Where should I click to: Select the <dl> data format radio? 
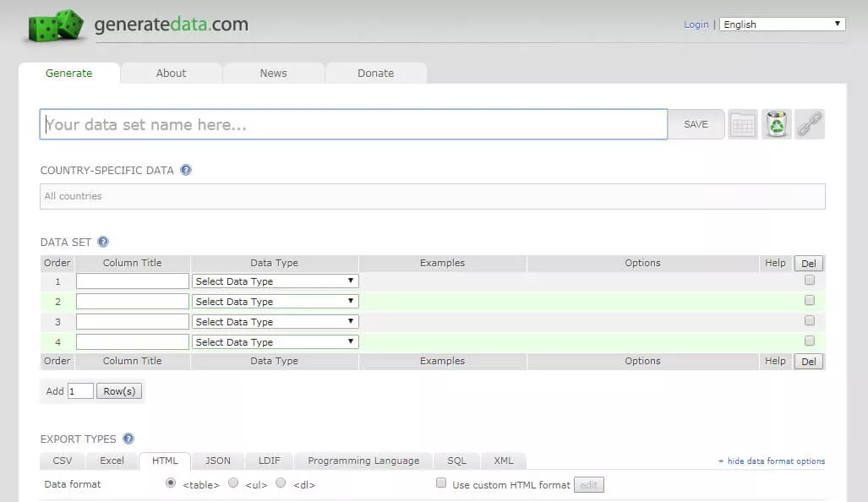coord(281,483)
